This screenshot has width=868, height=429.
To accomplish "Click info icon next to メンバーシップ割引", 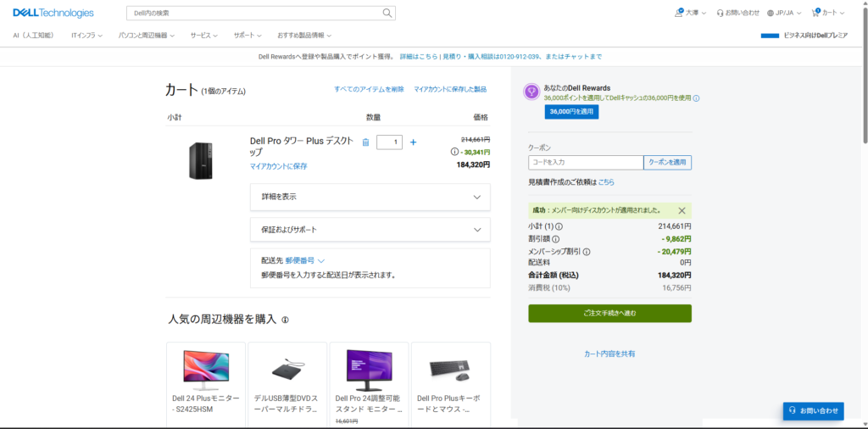I will point(587,252).
